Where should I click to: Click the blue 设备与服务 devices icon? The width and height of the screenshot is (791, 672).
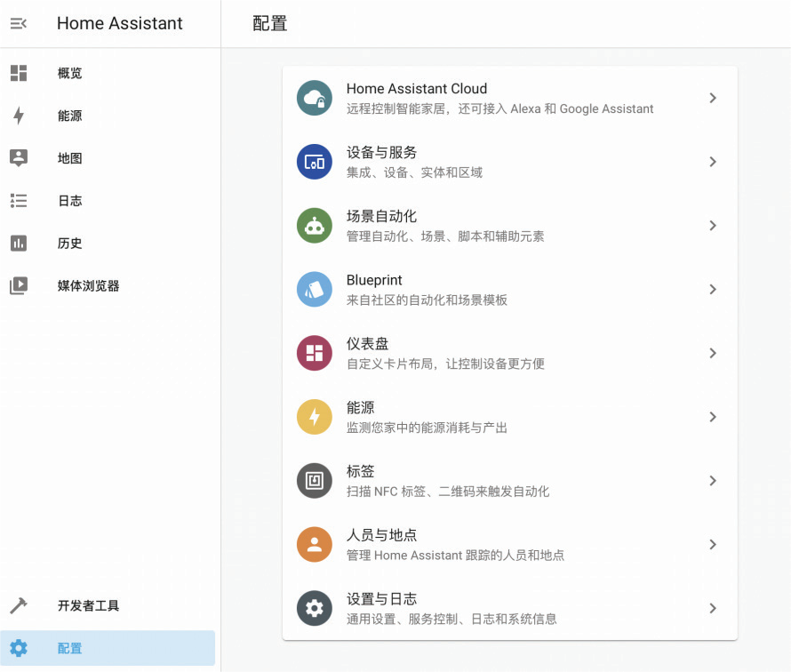point(315,162)
